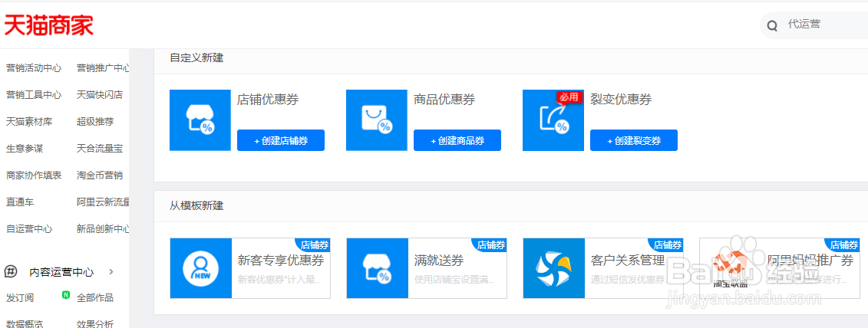Screen dimensions: 868x328
Task: Select the 商品优惠券 card title
Action: (x=444, y=100)
